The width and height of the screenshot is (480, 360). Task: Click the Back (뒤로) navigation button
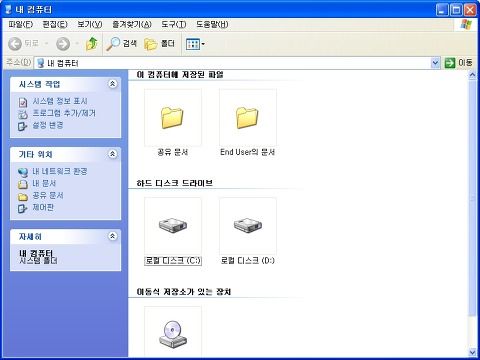(23, 44)
